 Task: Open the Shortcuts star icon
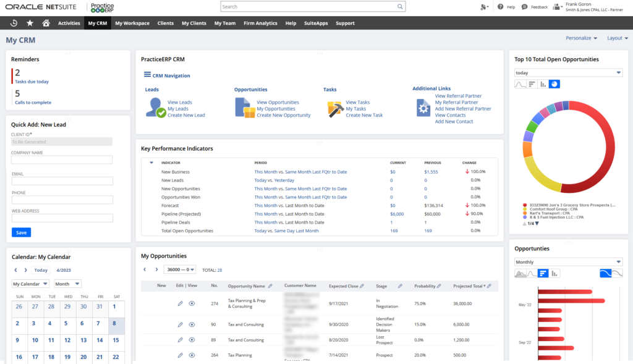click(30, 23)
